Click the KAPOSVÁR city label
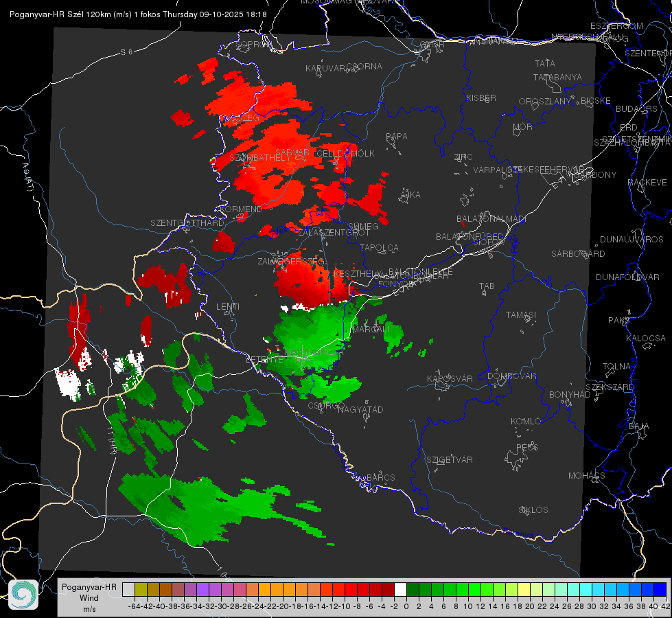This screenshot has width=672, height=618. 450,378
